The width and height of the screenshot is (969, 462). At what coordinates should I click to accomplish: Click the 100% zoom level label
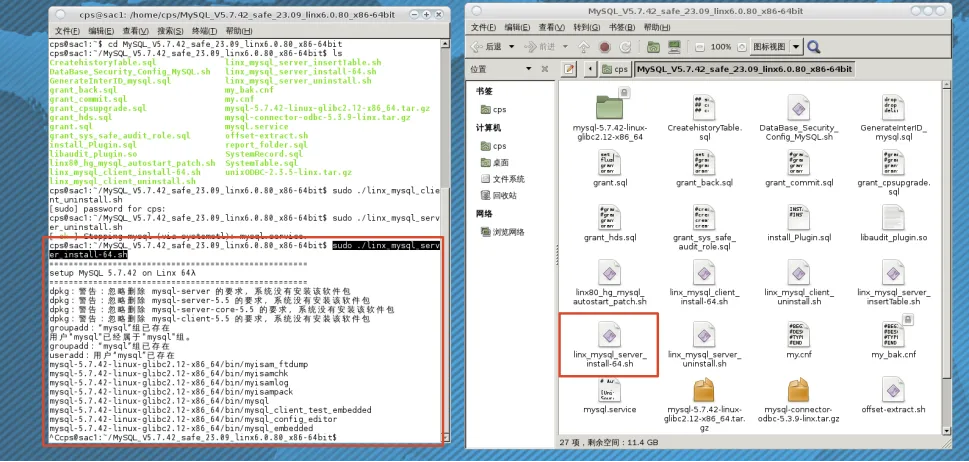coord(721,47)
